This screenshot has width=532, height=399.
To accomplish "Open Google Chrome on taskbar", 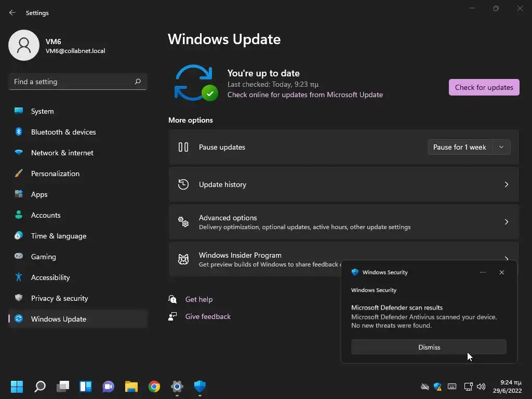I will point(154,386).
